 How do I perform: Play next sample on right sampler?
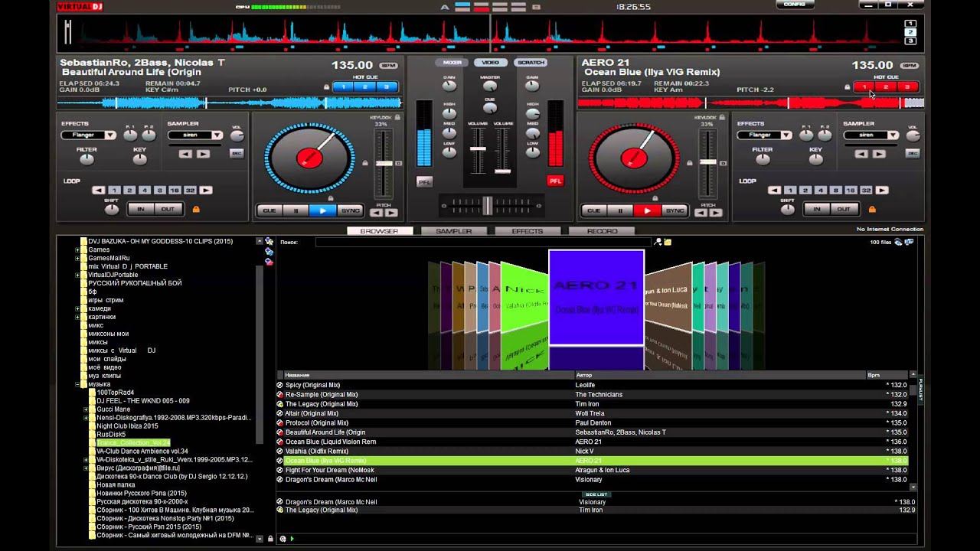pos(879,154)
